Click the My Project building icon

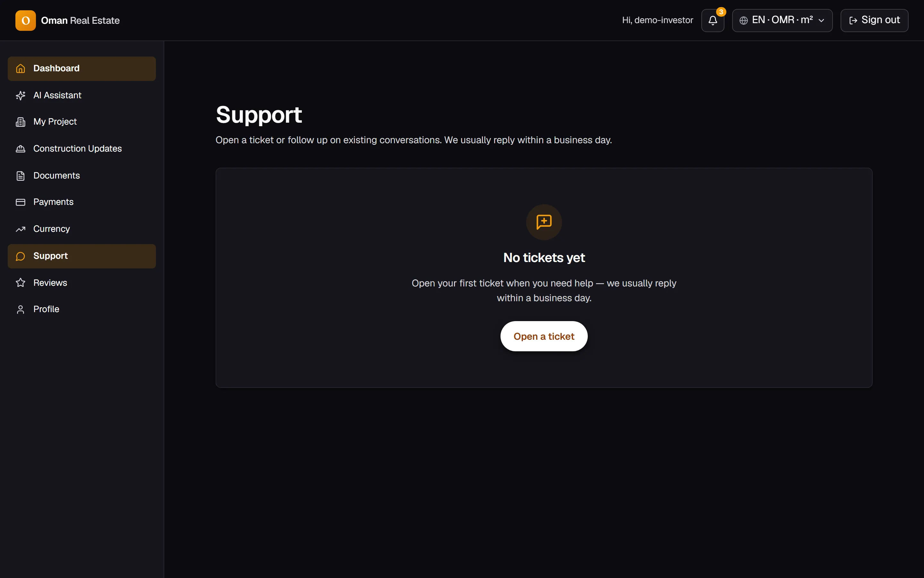click(21, 122)
